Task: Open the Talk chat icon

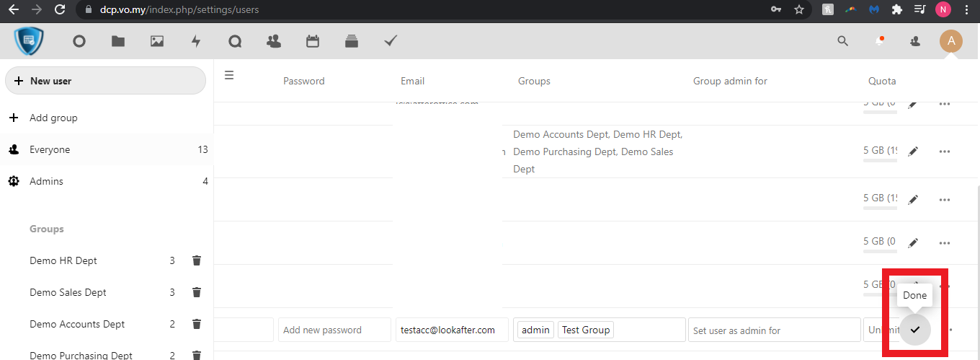Action: pos(235,41)
